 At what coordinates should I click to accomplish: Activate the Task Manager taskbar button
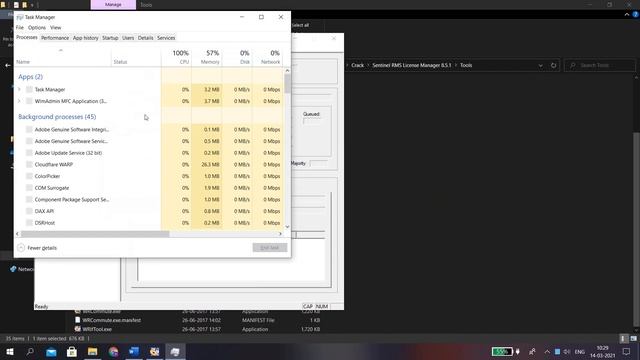[175, 351]
